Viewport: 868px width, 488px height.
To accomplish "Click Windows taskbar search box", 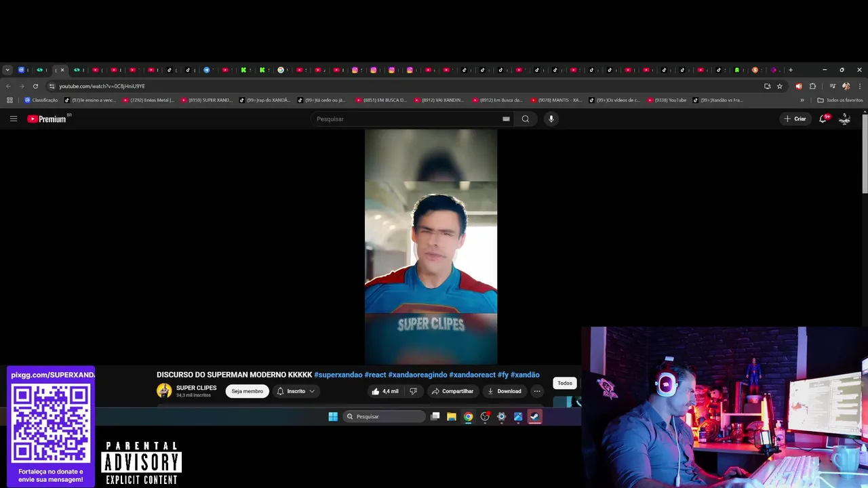I will [384, 417].
